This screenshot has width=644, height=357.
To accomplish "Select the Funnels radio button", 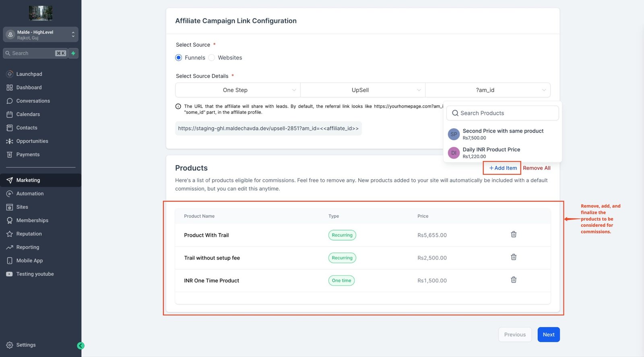I will (179, 58).
